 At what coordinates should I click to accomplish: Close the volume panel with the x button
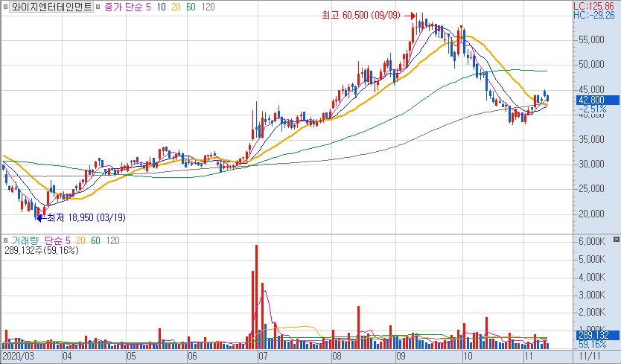(x=617, y=239)
